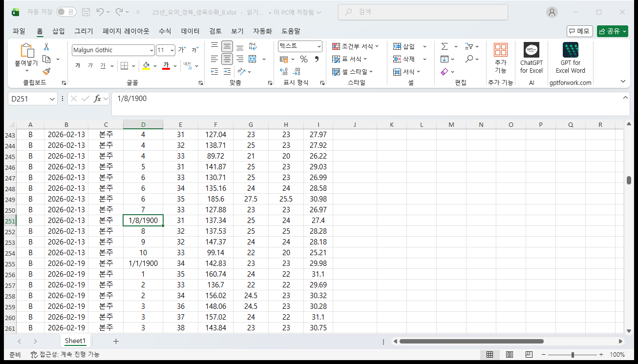The height and width of the screenshot is (364, 638).
Task: Click Merge and Center icon
Action: pos(253,59)
